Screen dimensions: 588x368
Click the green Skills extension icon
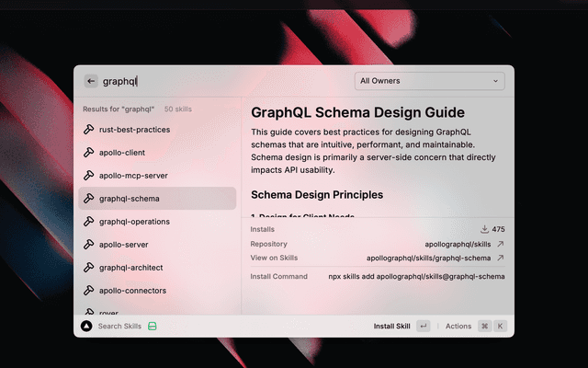(x=153, y=326)
